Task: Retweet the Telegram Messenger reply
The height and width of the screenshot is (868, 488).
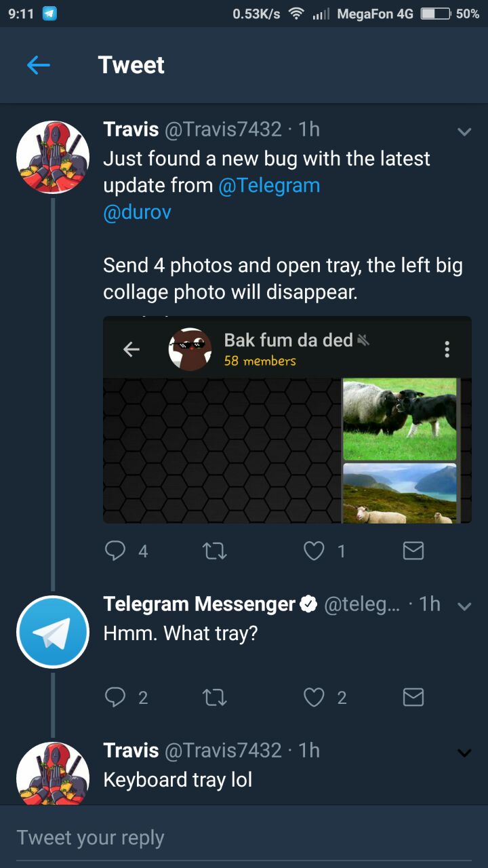Action: point(215,697)
